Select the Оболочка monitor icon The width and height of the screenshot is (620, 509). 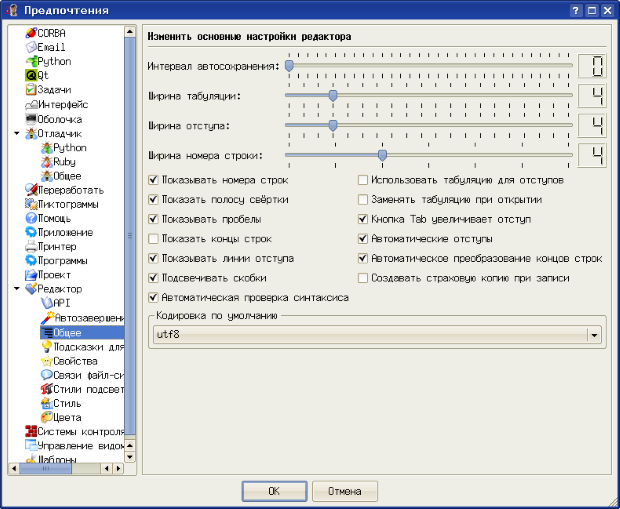tap(31, 119)
